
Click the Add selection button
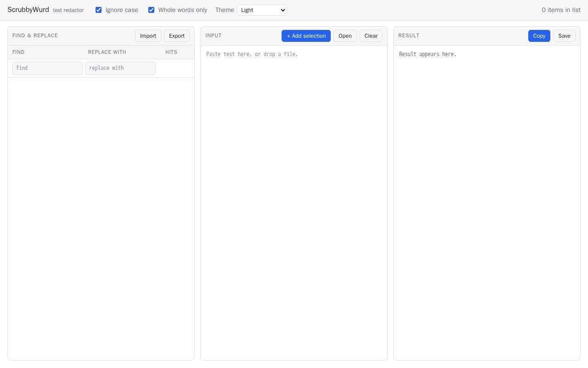(306, 36)
